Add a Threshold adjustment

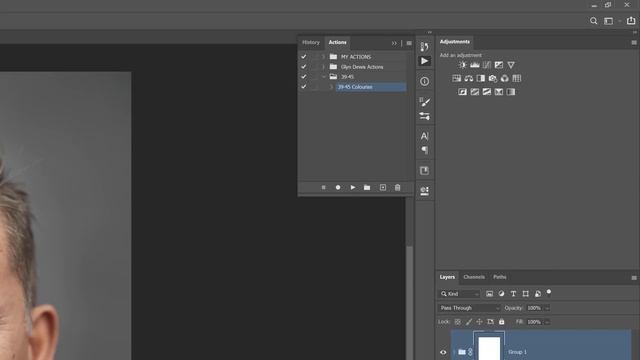(x=487, y=92)
